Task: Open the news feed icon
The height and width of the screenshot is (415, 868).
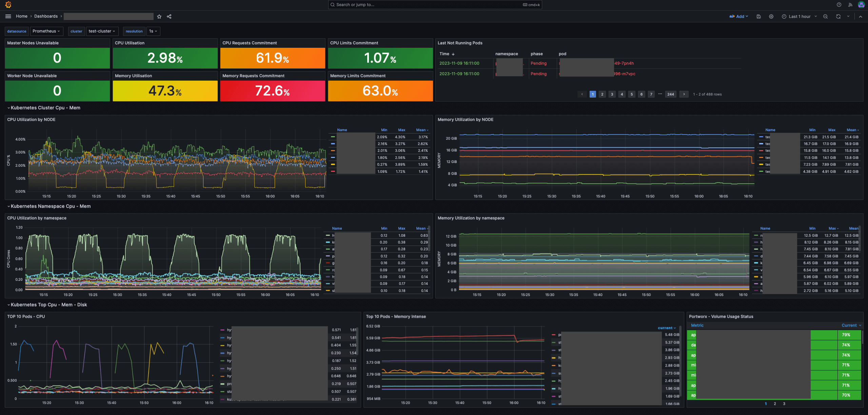Action: 850,5
